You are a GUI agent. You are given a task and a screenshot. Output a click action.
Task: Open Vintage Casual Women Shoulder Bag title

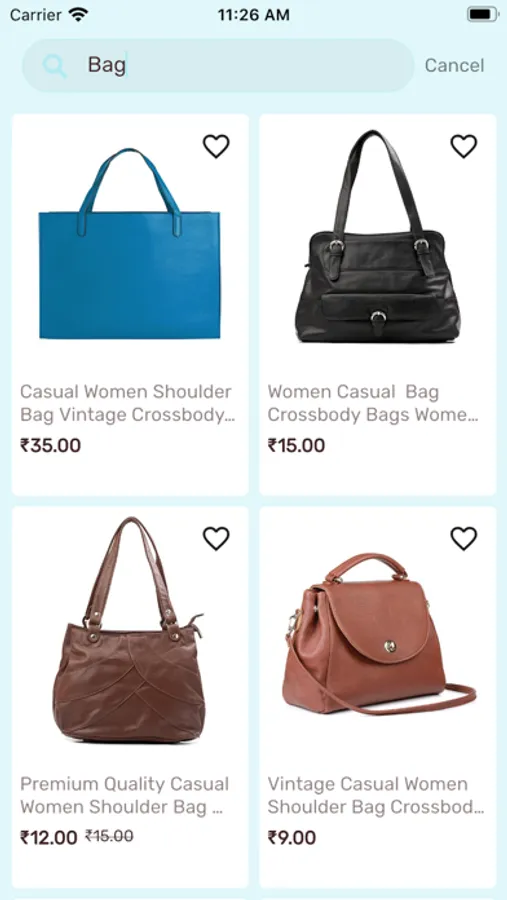pos(376,796)
